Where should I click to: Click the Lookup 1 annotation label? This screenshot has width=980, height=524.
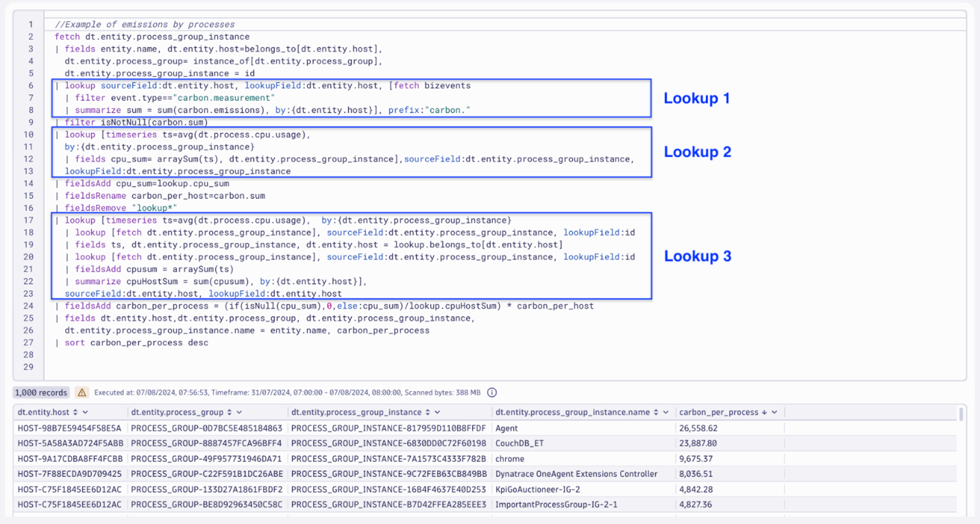click(x=697, y=98)
